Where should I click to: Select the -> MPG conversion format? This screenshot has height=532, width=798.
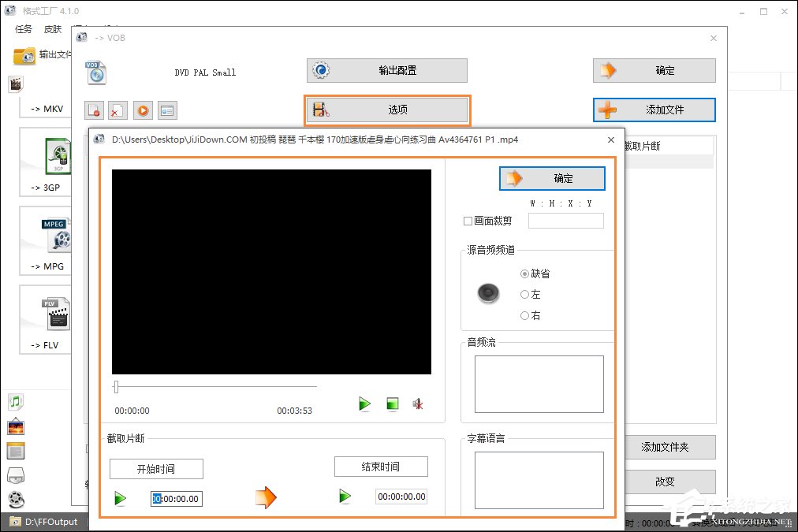47,266
